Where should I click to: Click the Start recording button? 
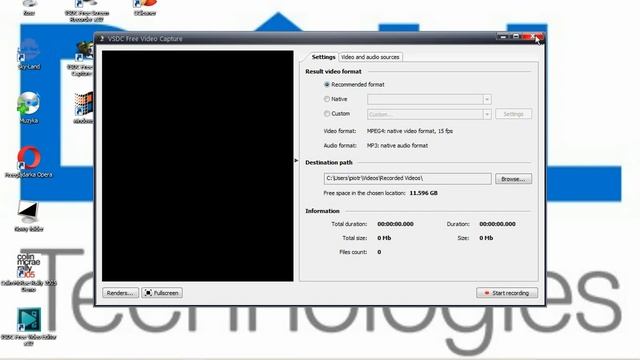507,293
